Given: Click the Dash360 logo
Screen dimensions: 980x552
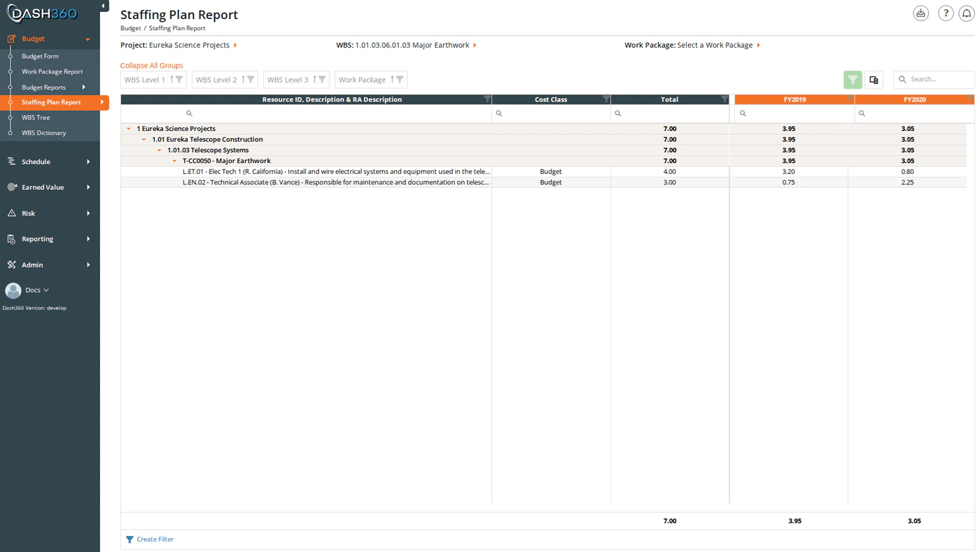Looking at the screenshot, I should point(43,12).
